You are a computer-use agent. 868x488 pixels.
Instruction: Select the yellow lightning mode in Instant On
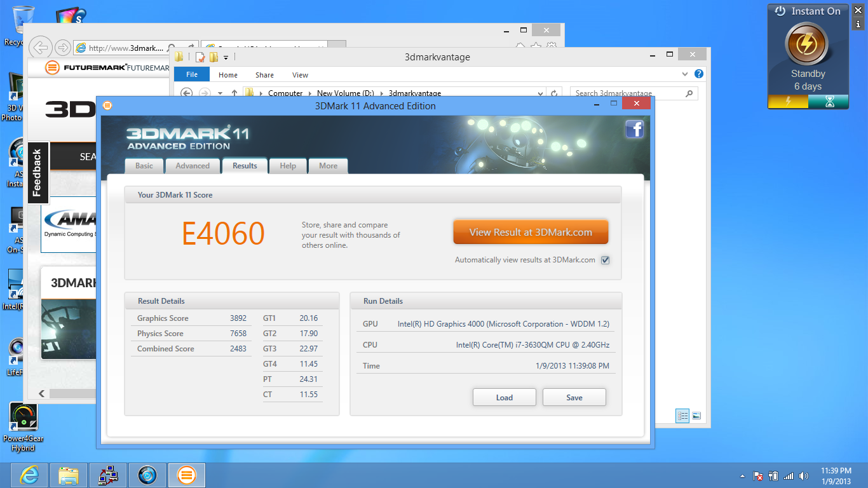point(788,102)
